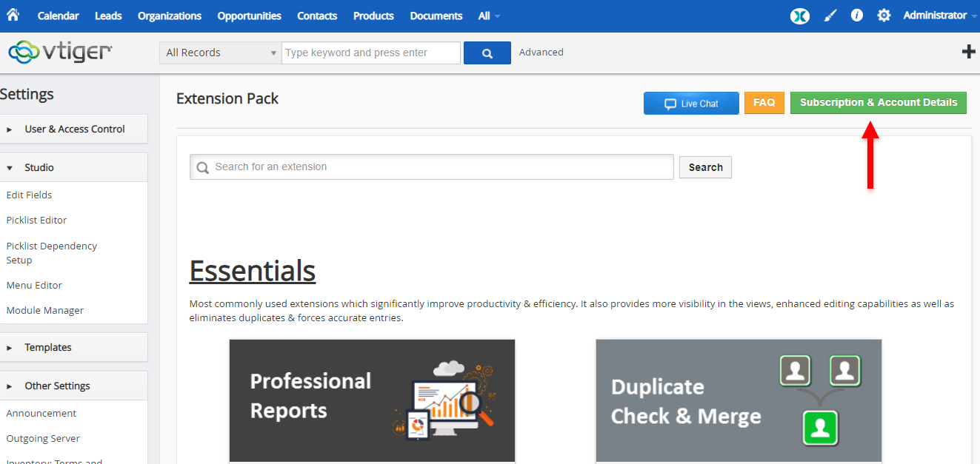Click the Essentials heading
980x464 pixels.
pos(253,271)
